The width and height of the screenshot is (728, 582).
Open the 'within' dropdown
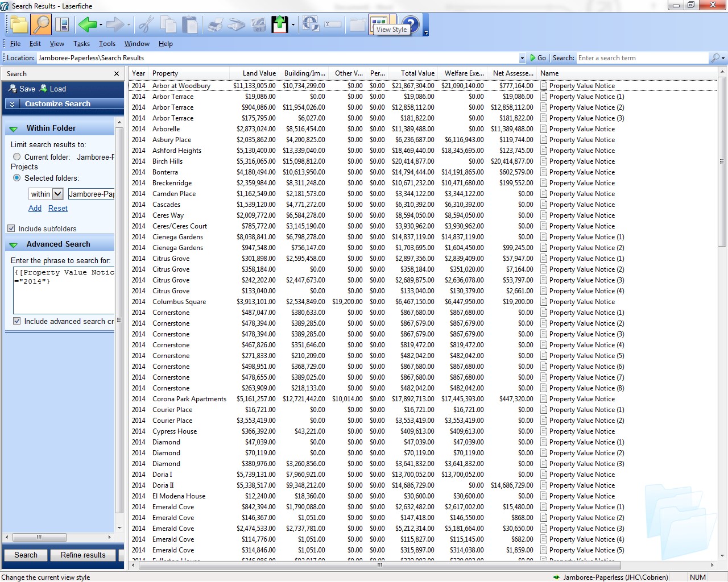[x=57, y=194]
